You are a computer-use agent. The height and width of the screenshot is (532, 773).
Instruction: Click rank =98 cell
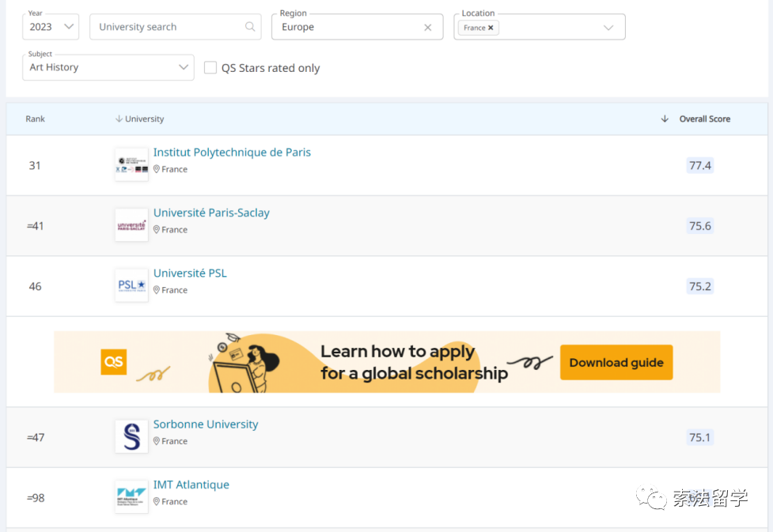36,498
